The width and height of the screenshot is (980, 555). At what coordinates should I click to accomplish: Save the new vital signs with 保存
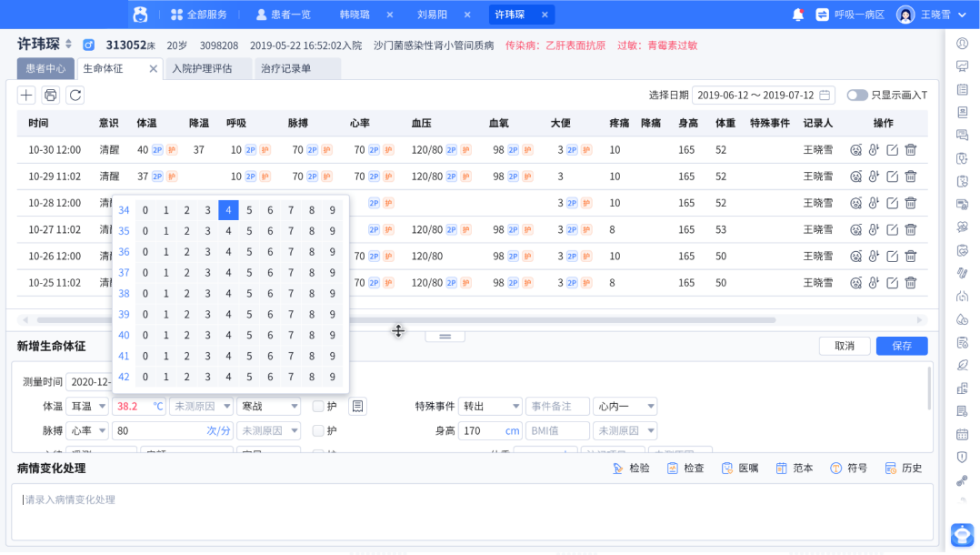[x=901, y=346]
